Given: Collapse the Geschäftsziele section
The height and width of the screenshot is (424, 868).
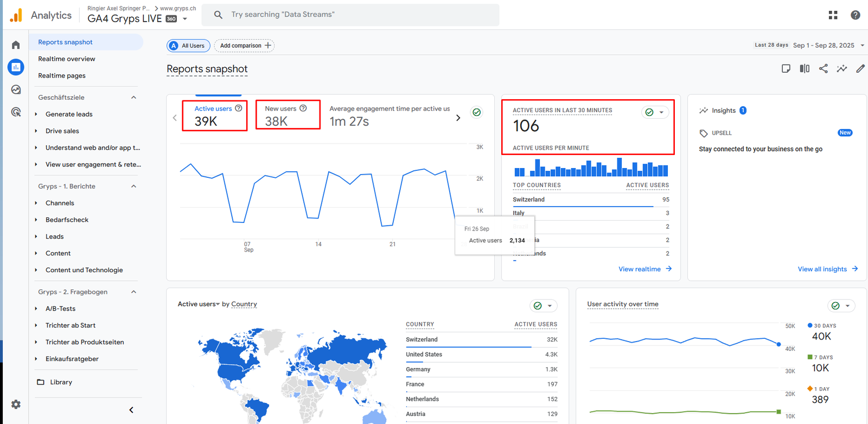Looking at the screenshot, I should pos(133,98).
